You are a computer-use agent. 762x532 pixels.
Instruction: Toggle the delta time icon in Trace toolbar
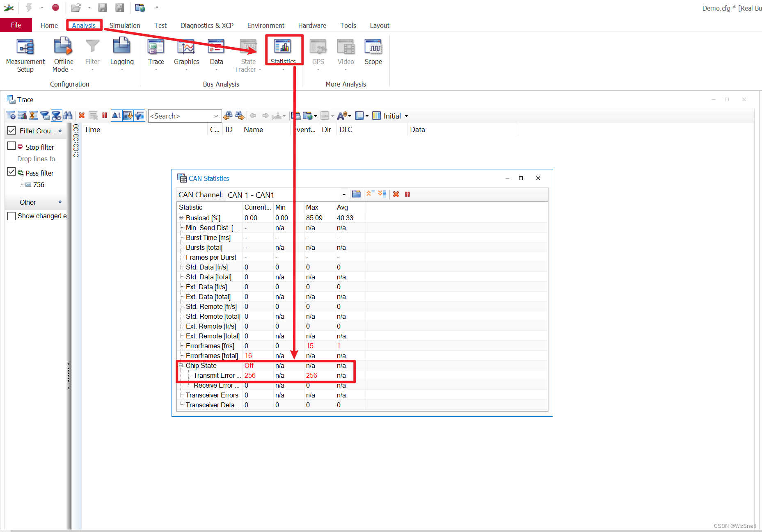pyautogui.click(x=117, y=116)
